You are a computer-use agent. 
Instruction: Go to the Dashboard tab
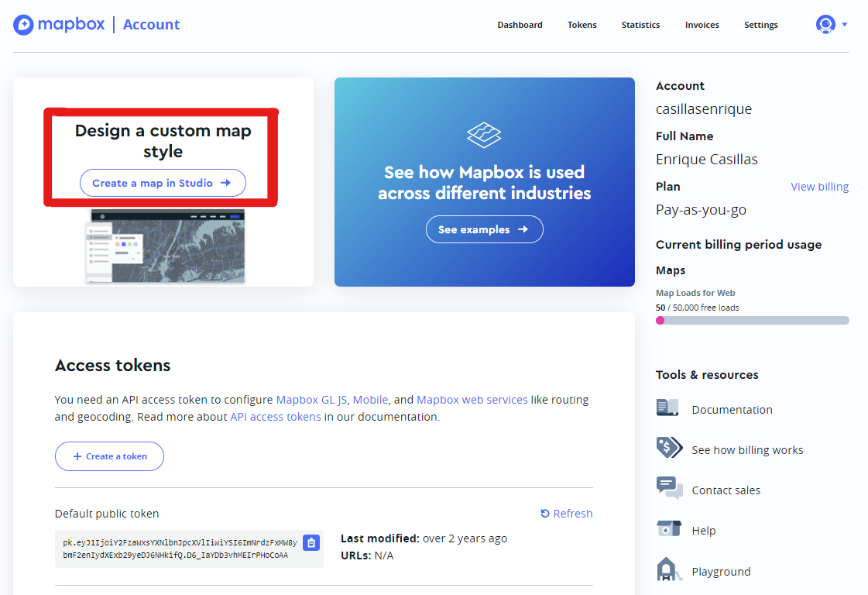(x=520, y=25)
